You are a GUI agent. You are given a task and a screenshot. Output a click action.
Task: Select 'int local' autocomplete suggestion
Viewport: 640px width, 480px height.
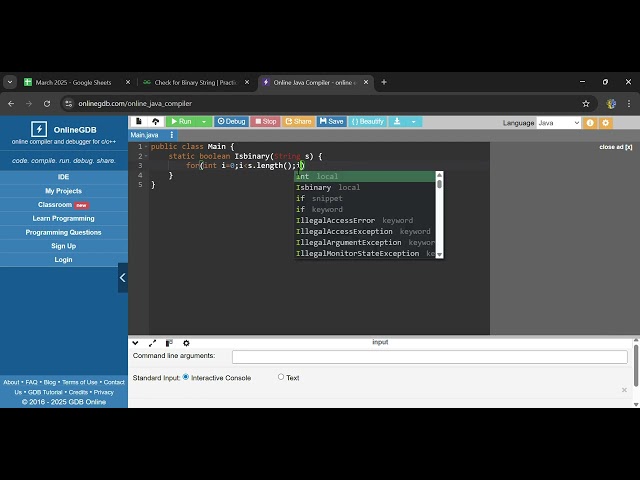tap(365, 176)
